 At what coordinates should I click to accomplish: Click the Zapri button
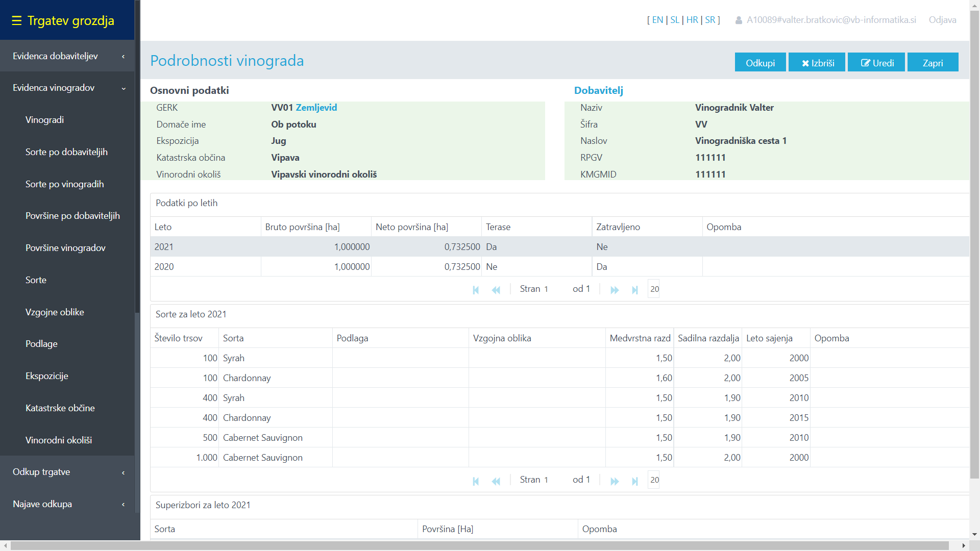[x=933, y=62]
